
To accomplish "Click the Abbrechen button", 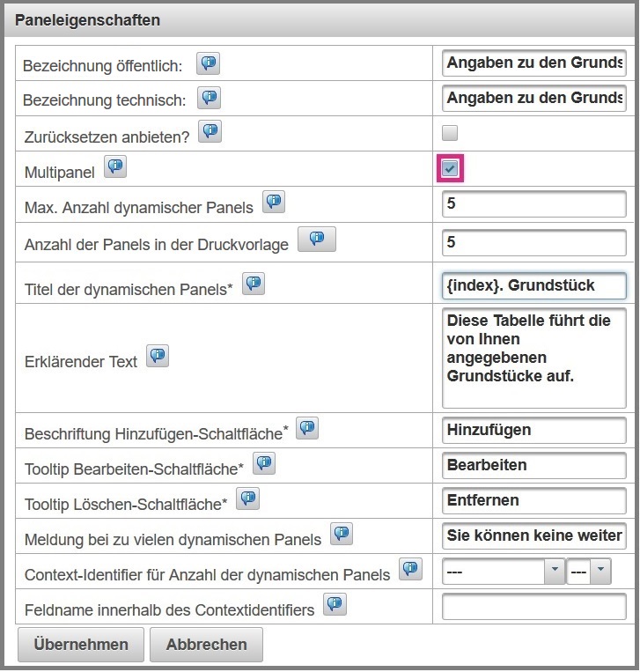I will pos(206,645).
